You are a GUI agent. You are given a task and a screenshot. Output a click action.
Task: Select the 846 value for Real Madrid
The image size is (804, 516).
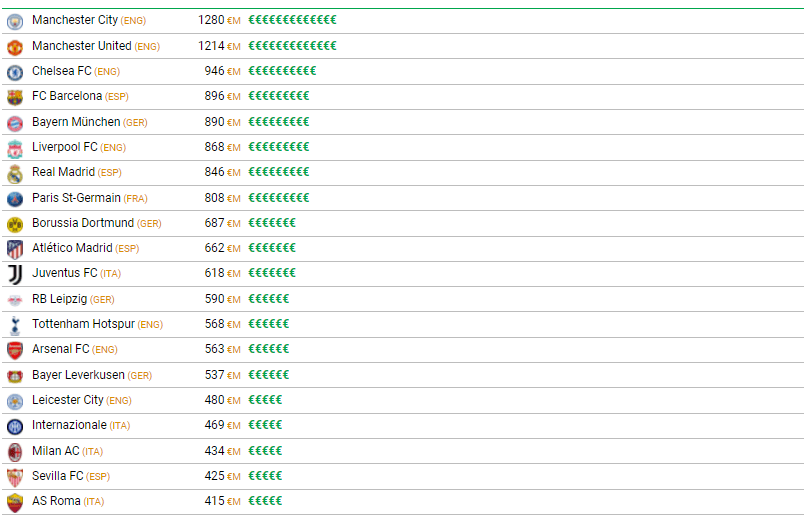214,172
